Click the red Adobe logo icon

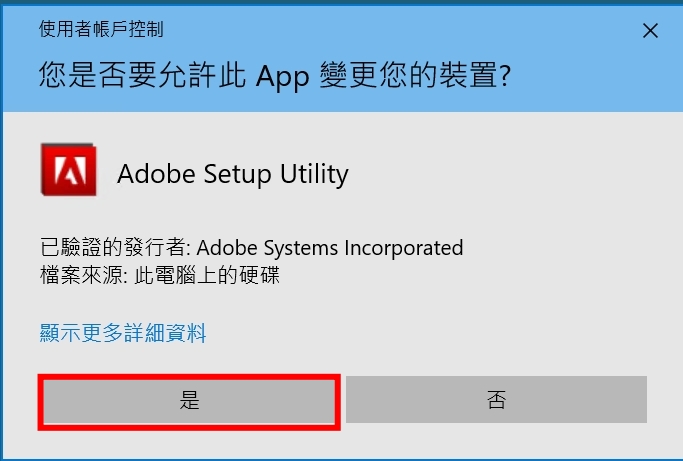[68, 171]
